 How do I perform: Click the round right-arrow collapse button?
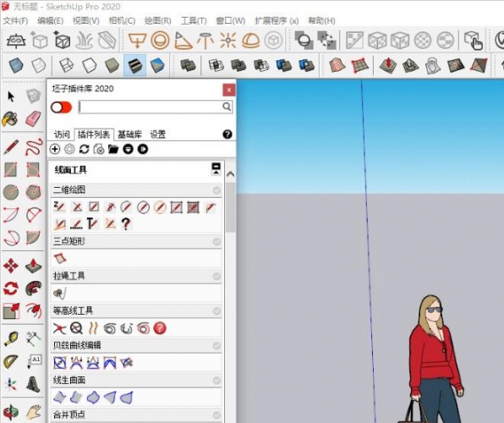143,149
